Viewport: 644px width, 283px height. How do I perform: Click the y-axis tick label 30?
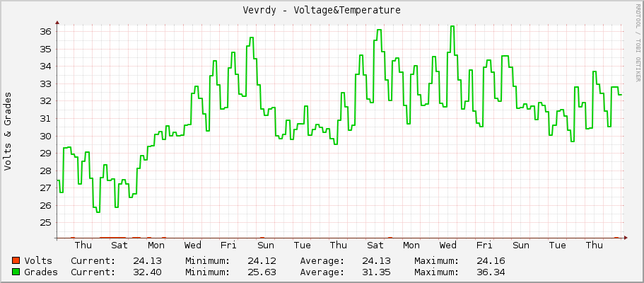coord(44,136)
